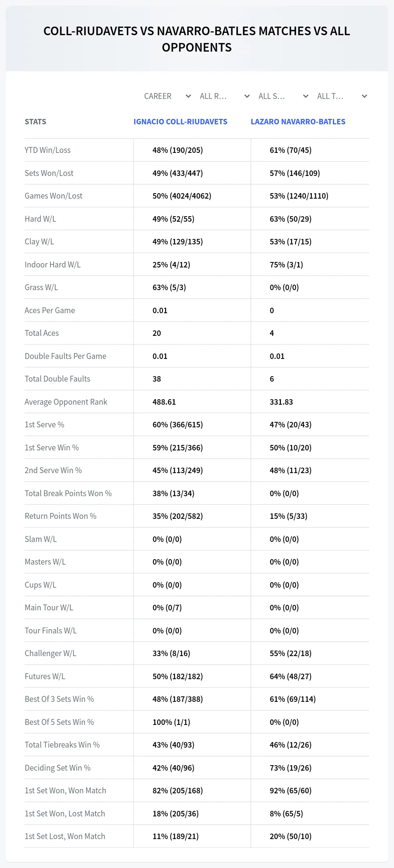Click the 488.61 average opponent rank value
The image size is (394, 868).
coord(164,402)
